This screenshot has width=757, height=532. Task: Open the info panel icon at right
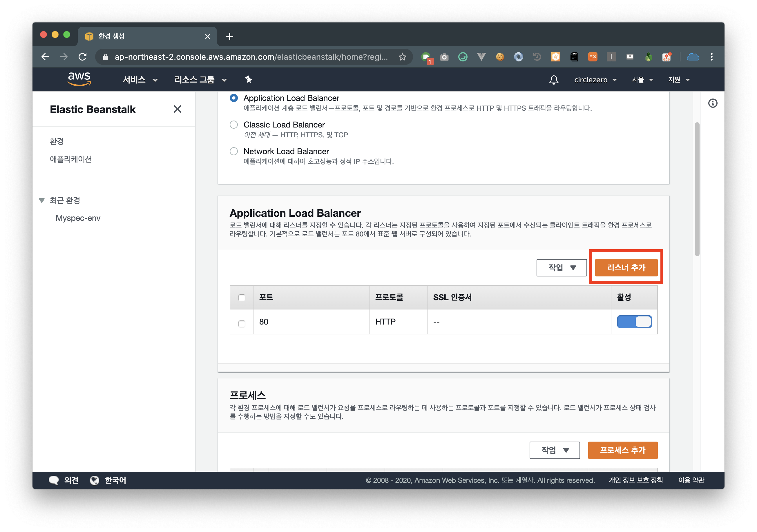coord(713,103)
